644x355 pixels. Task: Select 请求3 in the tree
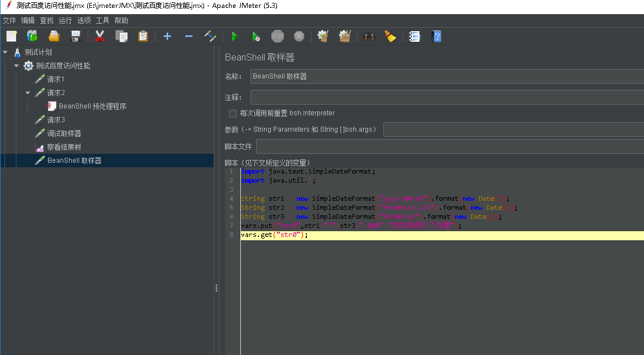pyautogui.click(x=55, y=120)
